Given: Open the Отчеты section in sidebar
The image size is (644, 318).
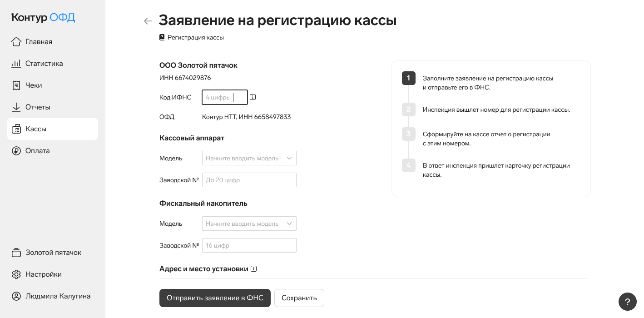Looking at the screenshot, I should [38, 107].
